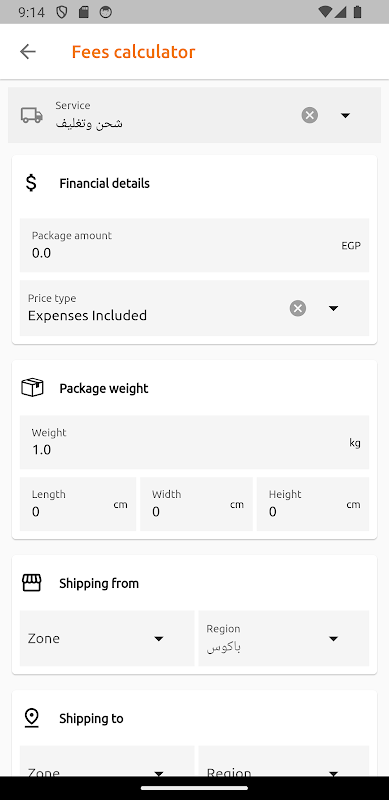The height and width of the screenshot is (800, 389).
Task: Open the Shipping to Region dropdown
Action: tap(284, 761)
